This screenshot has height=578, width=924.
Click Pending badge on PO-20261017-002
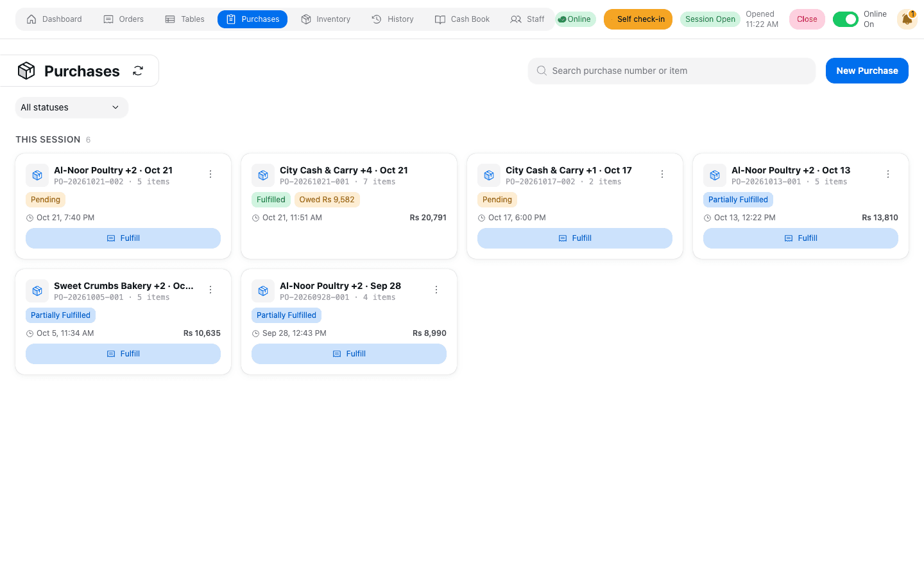pos(497,200)
